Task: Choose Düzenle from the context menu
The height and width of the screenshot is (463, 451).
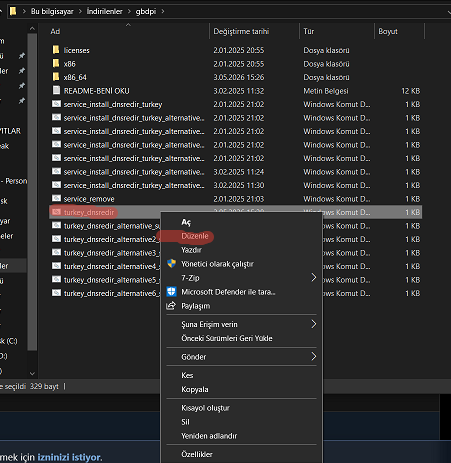Action: pos(195,236)
